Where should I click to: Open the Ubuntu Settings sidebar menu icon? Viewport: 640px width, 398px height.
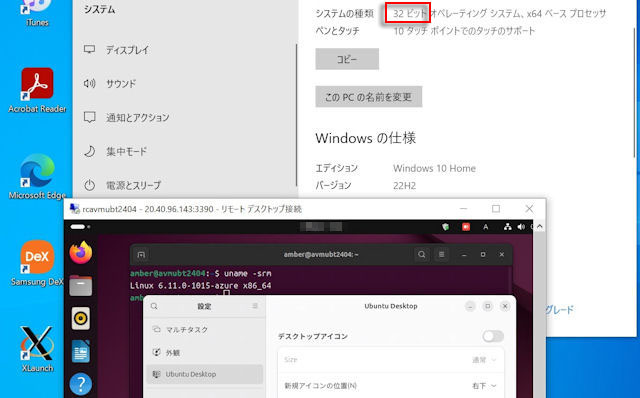pyautogui.click(x=255, y=306)
